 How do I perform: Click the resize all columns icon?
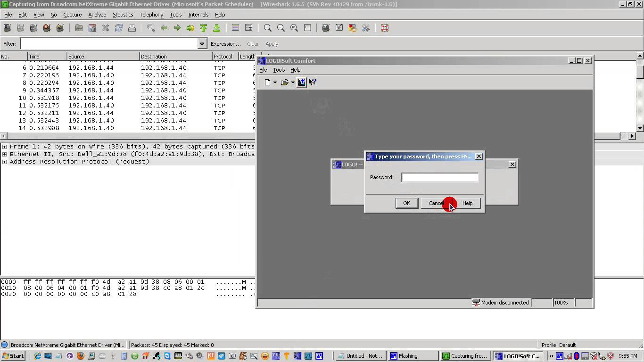pos(307,28)
